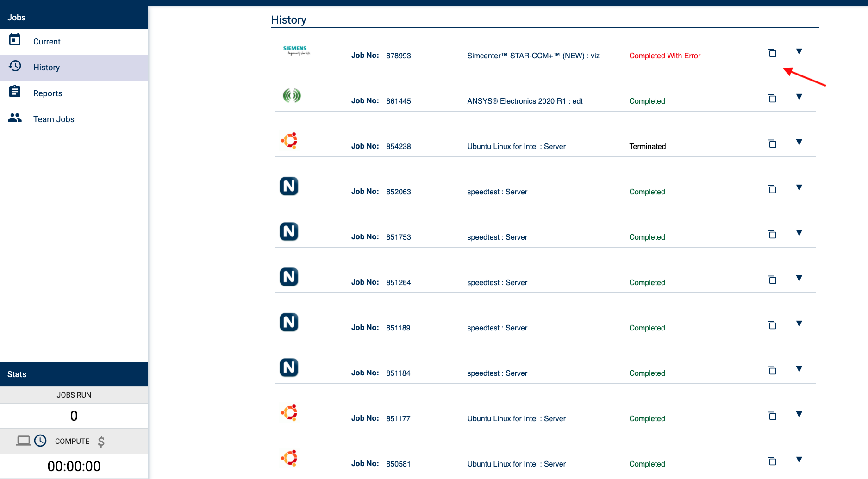Image resolution: width=868 pixels, height=479 pixels.
Task: Go to Team Jobs in sidebar
Action: pos(74,119)
